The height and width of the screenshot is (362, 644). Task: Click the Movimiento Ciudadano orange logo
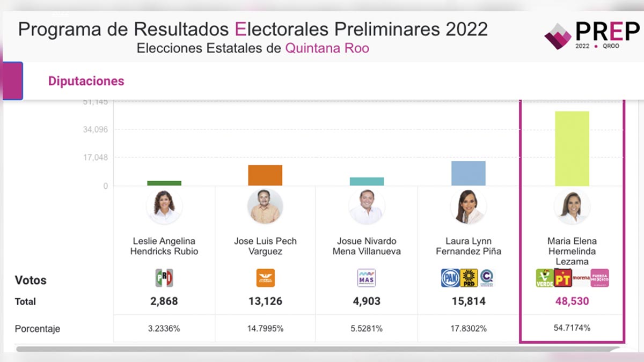pyautogui.click(x=265, y=278)
